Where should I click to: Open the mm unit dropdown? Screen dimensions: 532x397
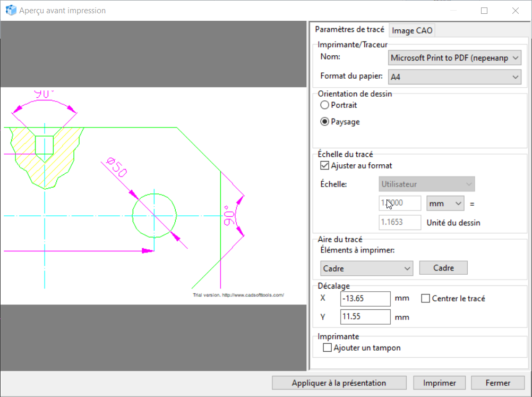[x=445, y=204]
